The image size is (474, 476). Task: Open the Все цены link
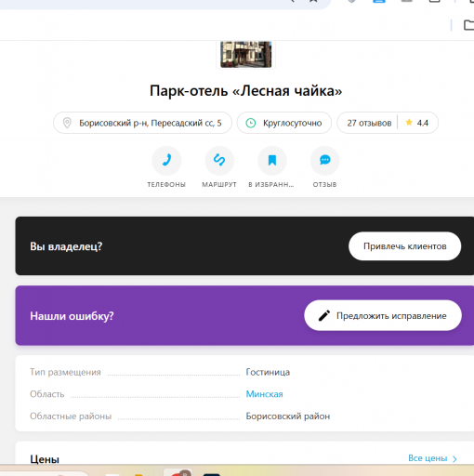click(428, 458)
